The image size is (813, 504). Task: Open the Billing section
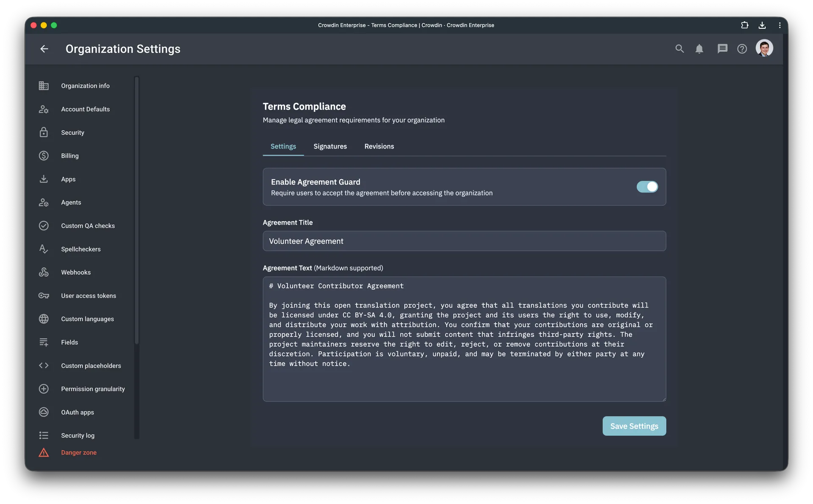click(69, 156)
